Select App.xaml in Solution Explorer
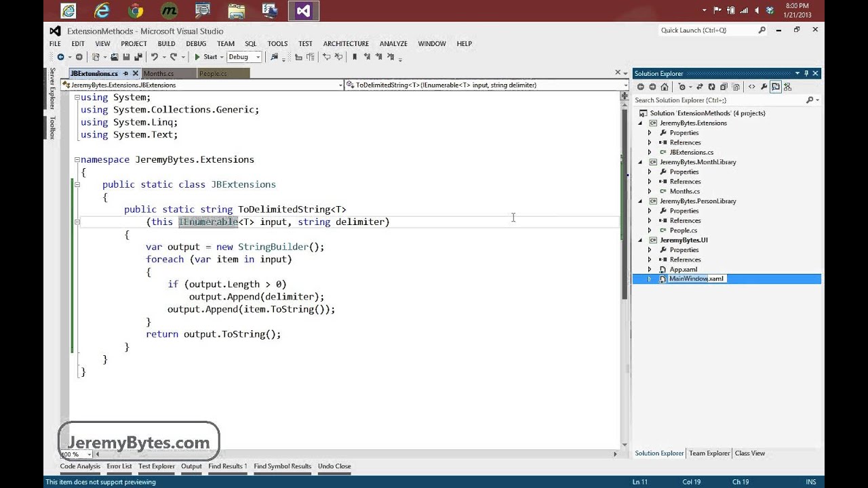Image resolution: width=868 pixels, height=488 pixels. point(683,269)
